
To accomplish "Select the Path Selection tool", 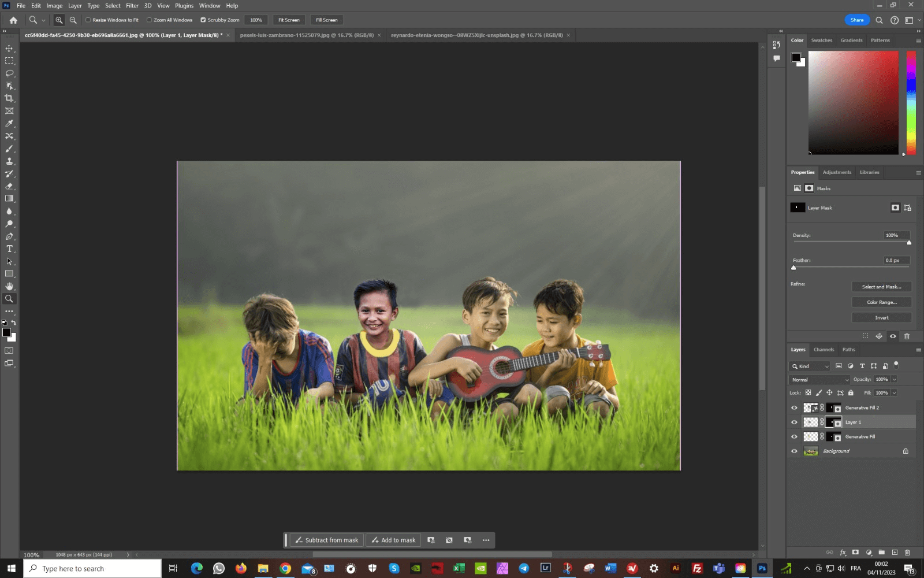I will [x=9, y=261].
